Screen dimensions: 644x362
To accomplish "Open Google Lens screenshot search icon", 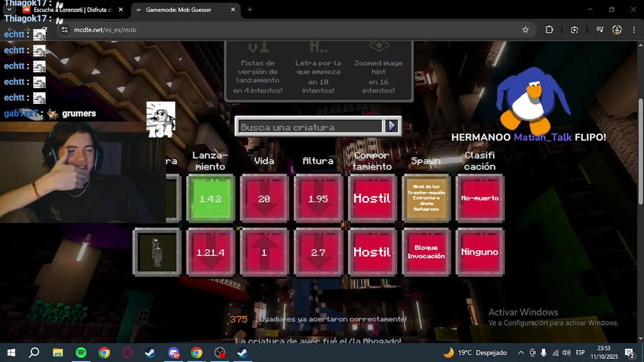I will (x=575, y=30).
